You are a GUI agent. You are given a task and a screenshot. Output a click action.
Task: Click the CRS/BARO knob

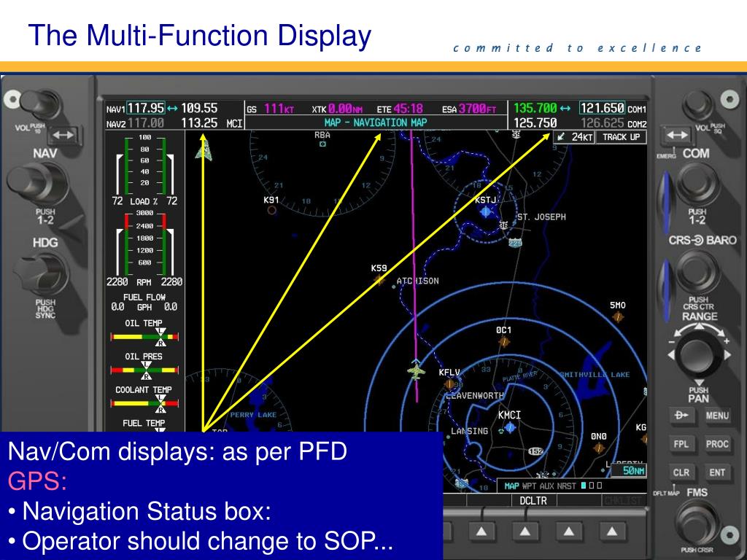click(x=697, y=273)
